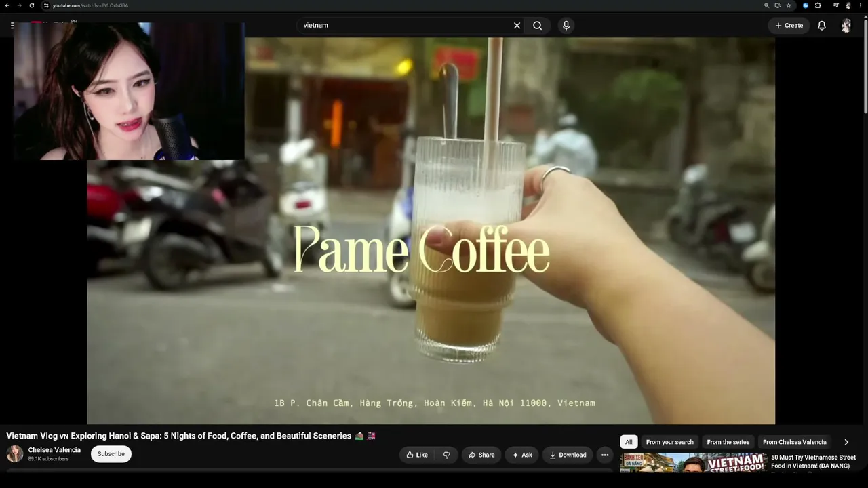The height and width of the screenshot is (488, 868).
Task: Go back in browser history
Action: [x=7, y=5]
